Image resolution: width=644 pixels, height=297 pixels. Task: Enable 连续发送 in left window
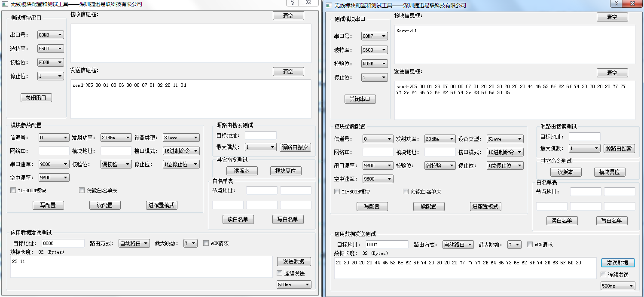(280, 273)
